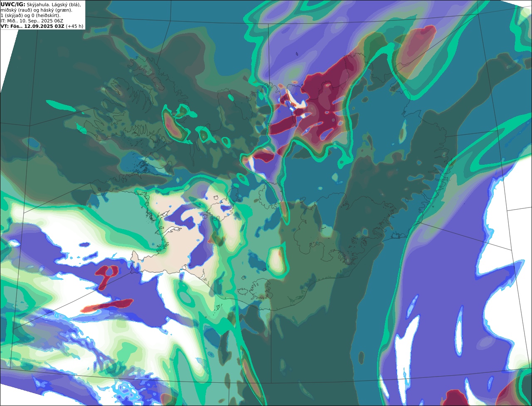Click the "Skýjahula. Lágský (blá)," text
The width and height of the screenshot is (532, 406).
coord(54,5)
